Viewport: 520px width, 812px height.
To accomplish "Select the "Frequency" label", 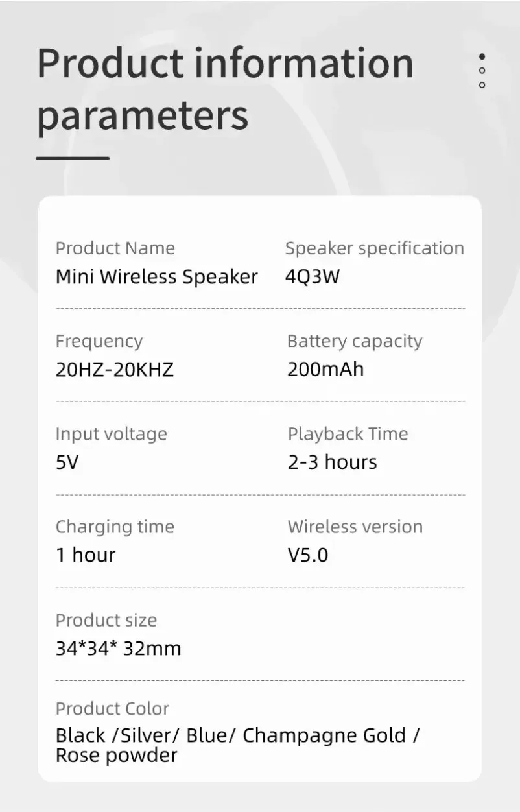I will coord(99,341).
